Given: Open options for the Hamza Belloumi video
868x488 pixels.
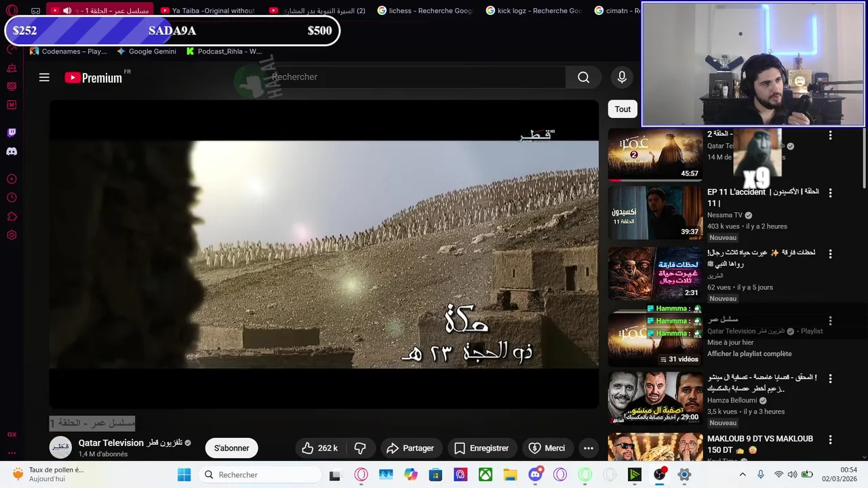Looking at the screenshot, I should [830, 378].
